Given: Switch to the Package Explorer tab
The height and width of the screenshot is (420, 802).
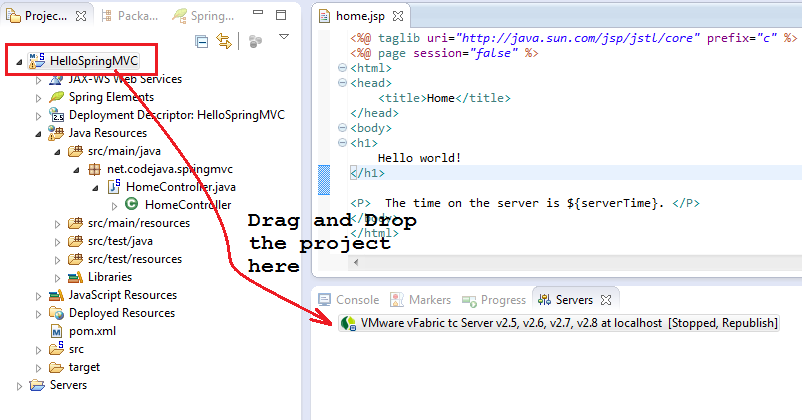Looking at the screenshot, I should coord(129,16).
